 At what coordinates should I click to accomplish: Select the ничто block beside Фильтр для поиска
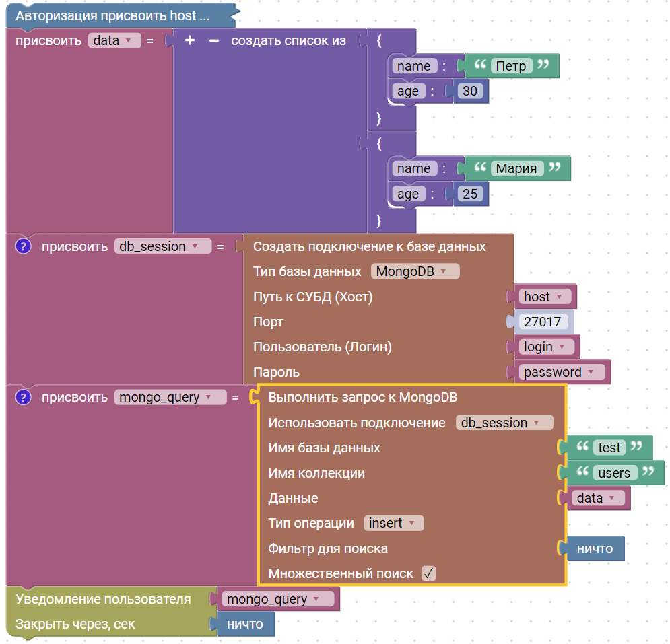[595, 548]
